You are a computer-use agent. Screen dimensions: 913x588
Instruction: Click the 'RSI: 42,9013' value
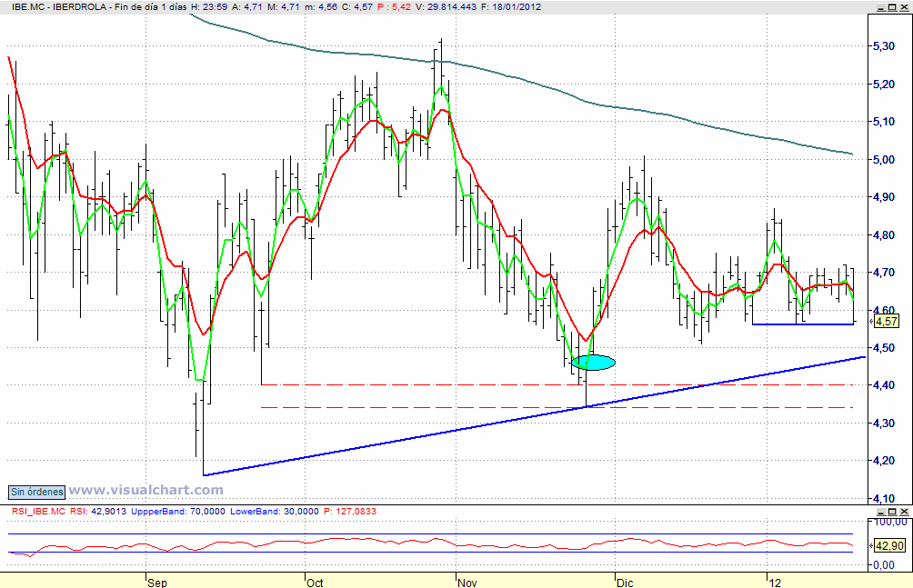pos(98,512)
